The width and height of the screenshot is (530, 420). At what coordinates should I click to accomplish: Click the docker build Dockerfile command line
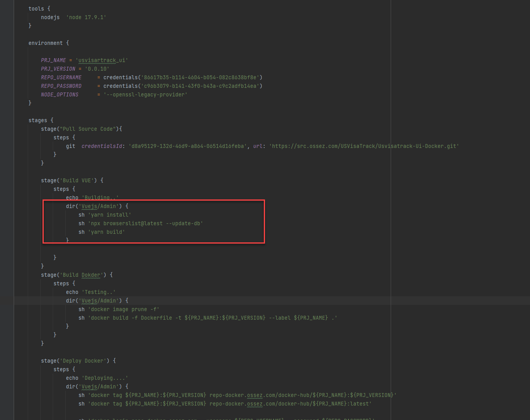(208, 318)
